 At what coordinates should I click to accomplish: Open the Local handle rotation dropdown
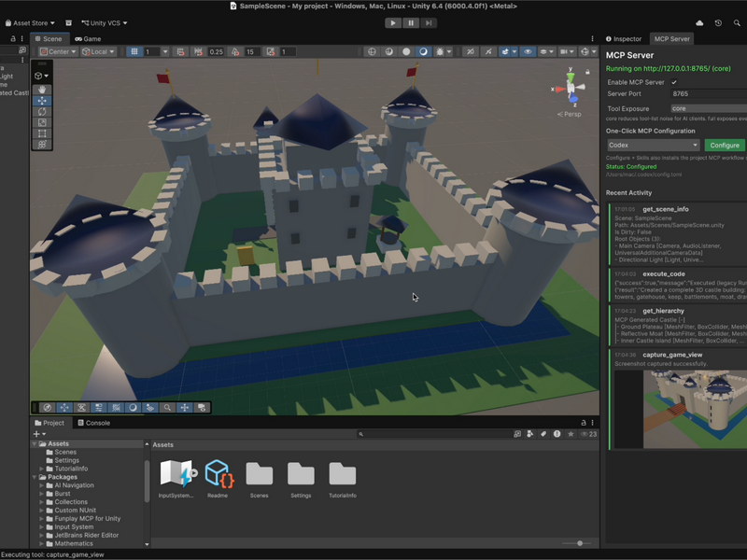(98, 51)
